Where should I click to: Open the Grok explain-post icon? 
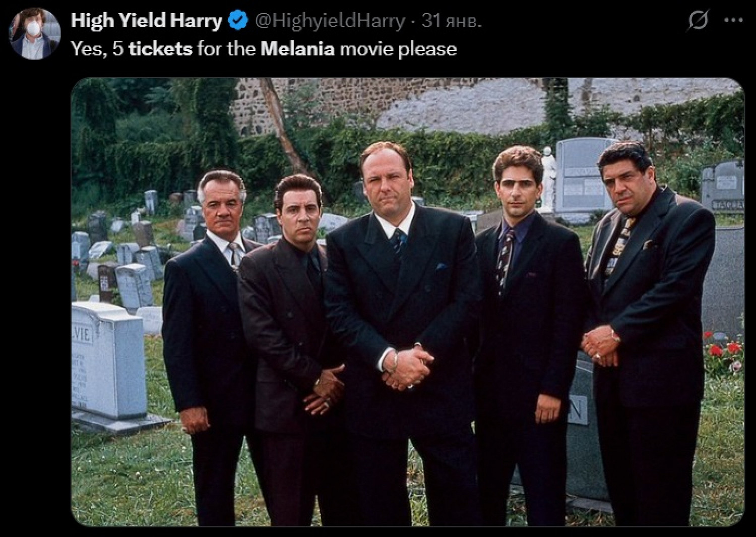click(x=699, y=21)
